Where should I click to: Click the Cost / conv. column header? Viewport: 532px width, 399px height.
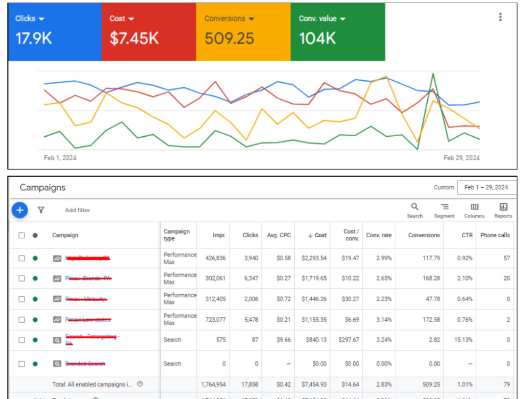[351, 235]
